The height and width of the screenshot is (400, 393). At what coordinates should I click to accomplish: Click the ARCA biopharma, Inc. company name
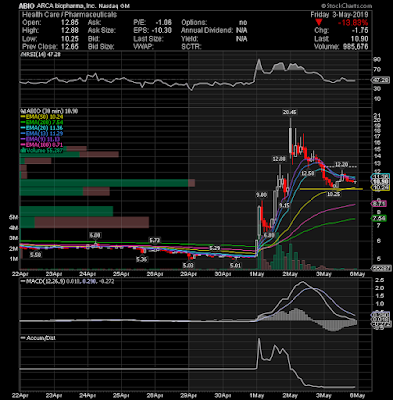tap(67, 6)
